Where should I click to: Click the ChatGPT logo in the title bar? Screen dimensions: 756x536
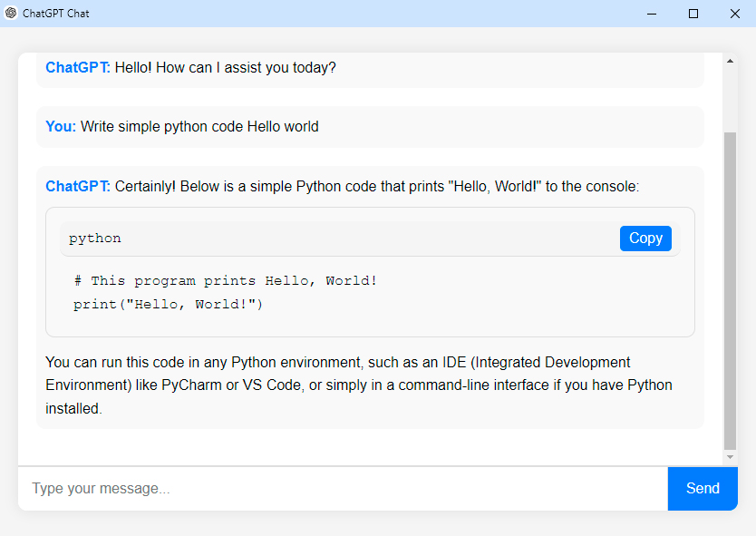[11, 14]
